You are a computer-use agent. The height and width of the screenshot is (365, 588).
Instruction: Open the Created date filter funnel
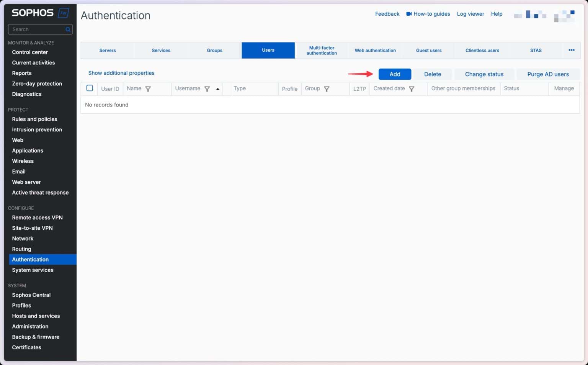tap(412, 88)
